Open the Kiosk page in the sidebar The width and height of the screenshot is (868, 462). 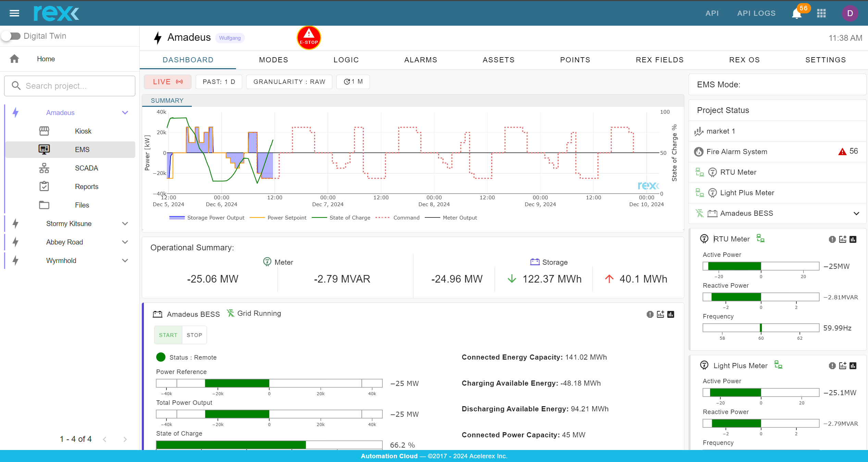[x=83, y=131]
